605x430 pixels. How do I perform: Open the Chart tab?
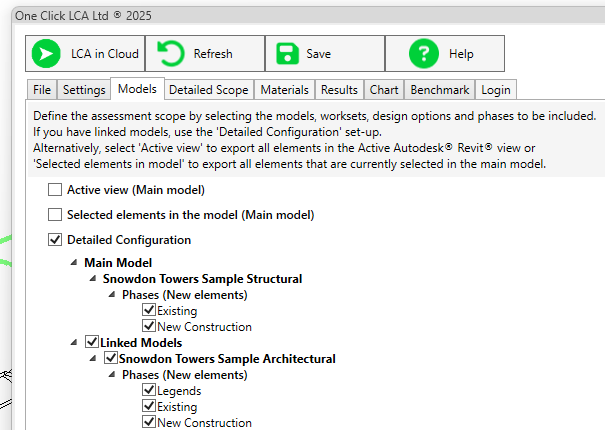point(384,90)
